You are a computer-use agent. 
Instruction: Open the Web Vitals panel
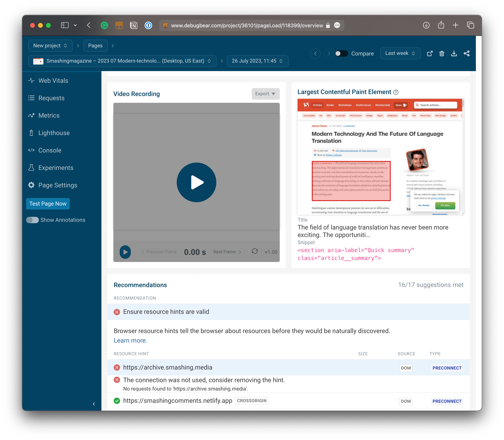[53, 80]
